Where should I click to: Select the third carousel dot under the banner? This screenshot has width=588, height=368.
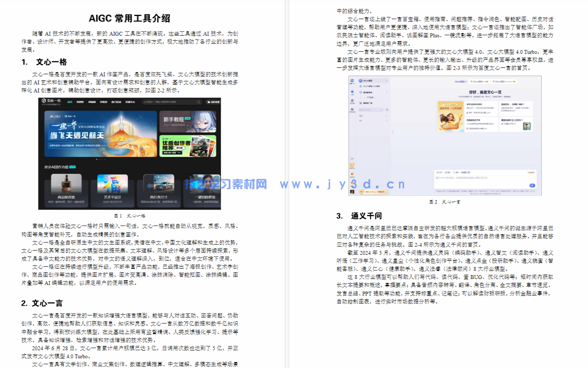102,159
